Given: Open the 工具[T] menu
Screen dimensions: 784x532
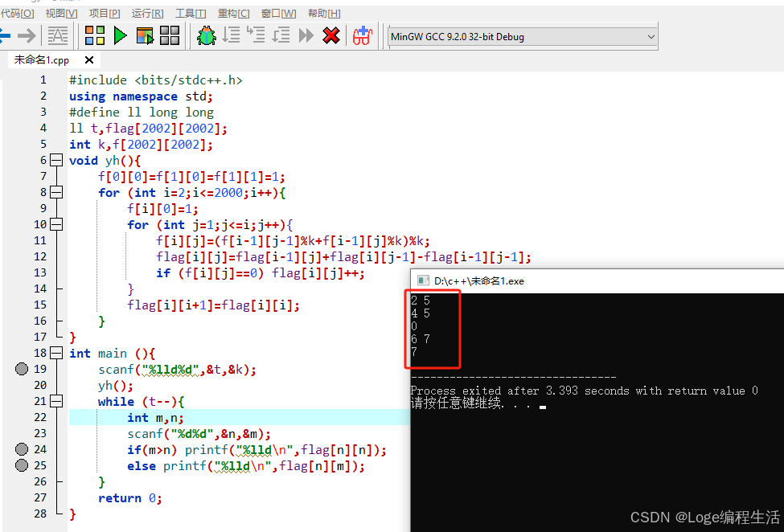Looking at the screenshot, I should click(191, 14).
